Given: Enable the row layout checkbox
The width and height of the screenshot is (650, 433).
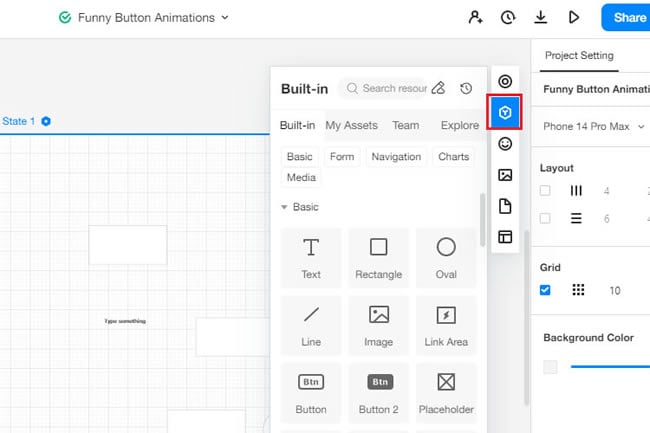Looking at the screenshot, I should (x=545, y=218).
